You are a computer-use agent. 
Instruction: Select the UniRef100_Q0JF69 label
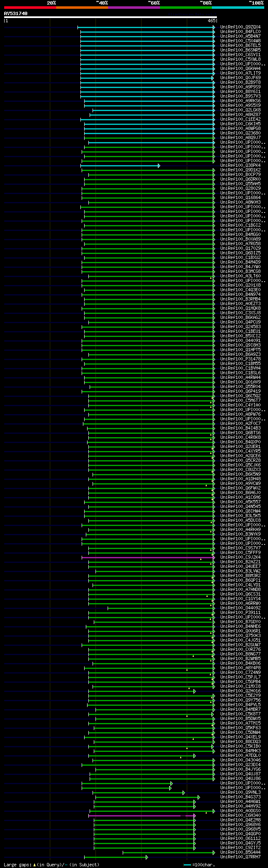point(240,78)
